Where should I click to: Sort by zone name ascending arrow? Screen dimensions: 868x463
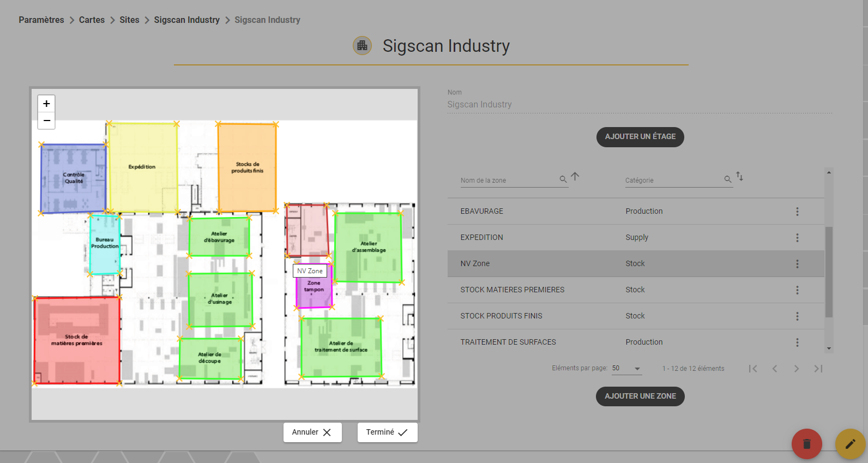575,177
